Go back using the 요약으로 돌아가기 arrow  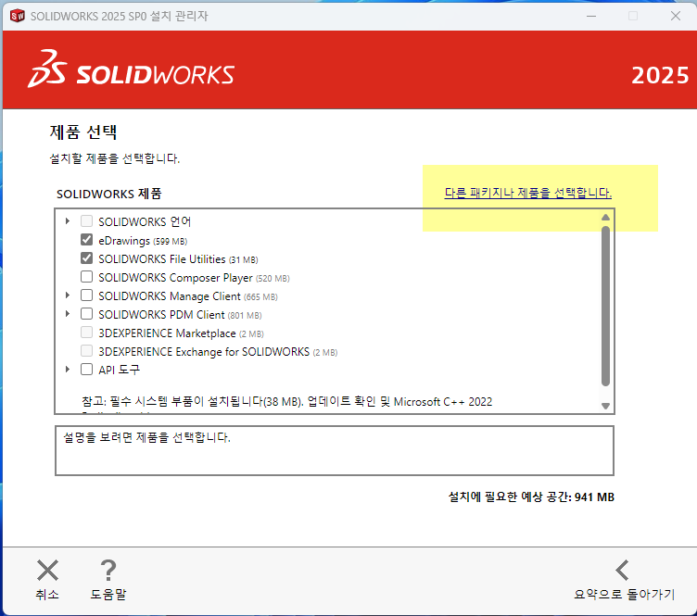click(x=622, y=571)
